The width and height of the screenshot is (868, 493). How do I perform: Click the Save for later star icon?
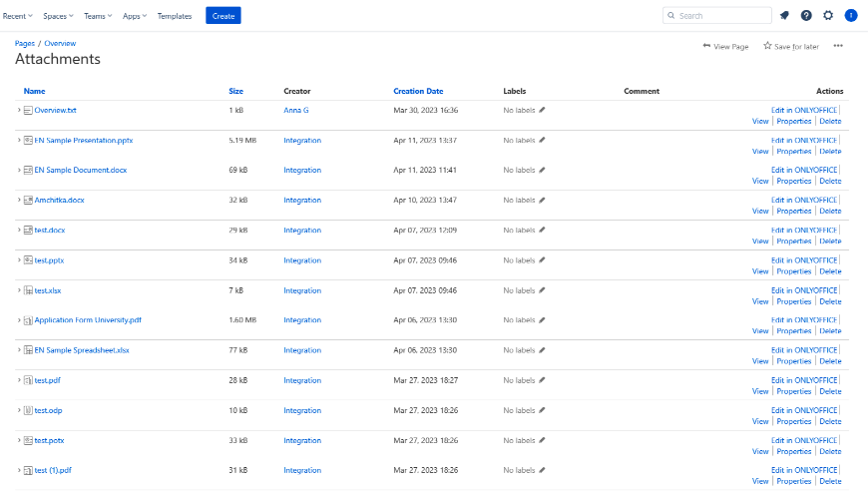[767, 46]
